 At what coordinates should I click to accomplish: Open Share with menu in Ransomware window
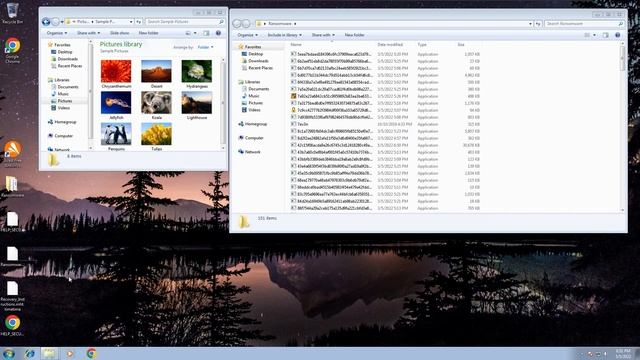(x=323, y=35)
